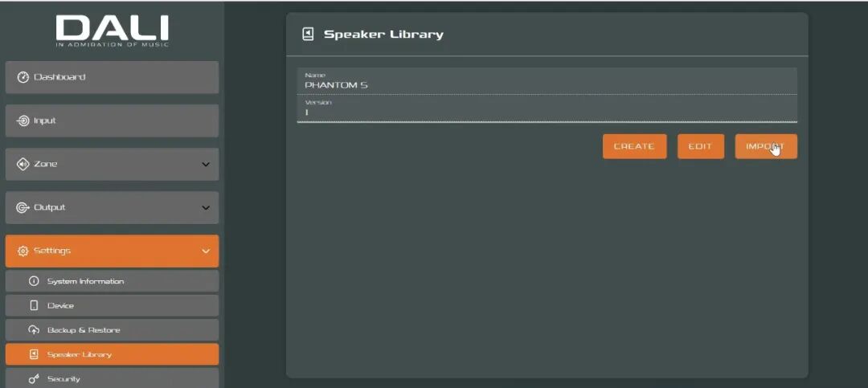This screenshot has width=868, height=388.
Task: Click the System Information info icon
Action: [x=34, y=281]
